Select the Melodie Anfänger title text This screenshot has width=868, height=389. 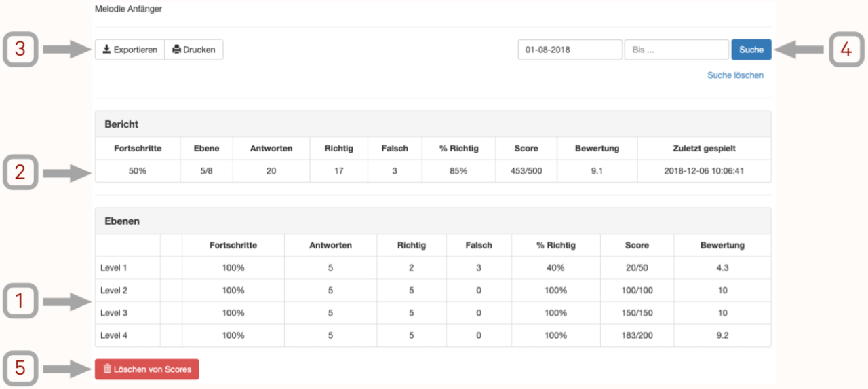coord(129,10)
